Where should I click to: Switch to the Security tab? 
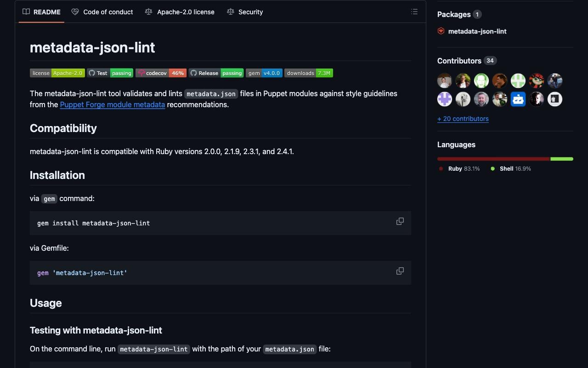point(245,12)
